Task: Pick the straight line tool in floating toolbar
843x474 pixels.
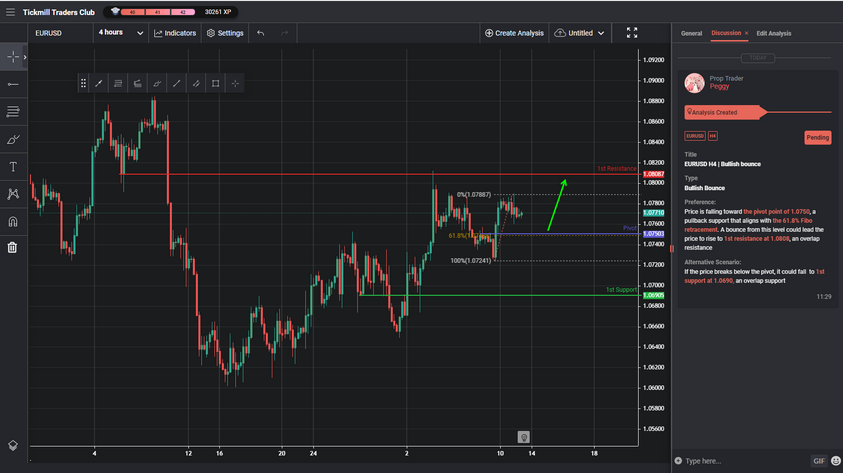Action: [x=176, y=83]
